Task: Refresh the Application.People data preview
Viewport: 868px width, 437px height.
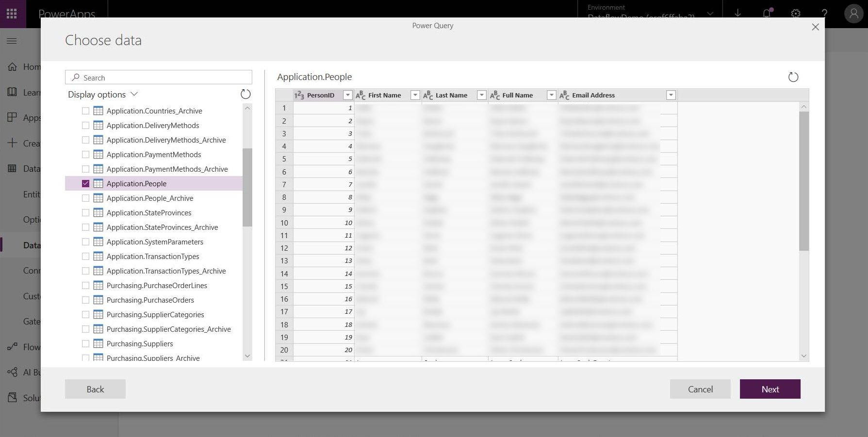Action: pyautogui.click(x=793, y=77)
